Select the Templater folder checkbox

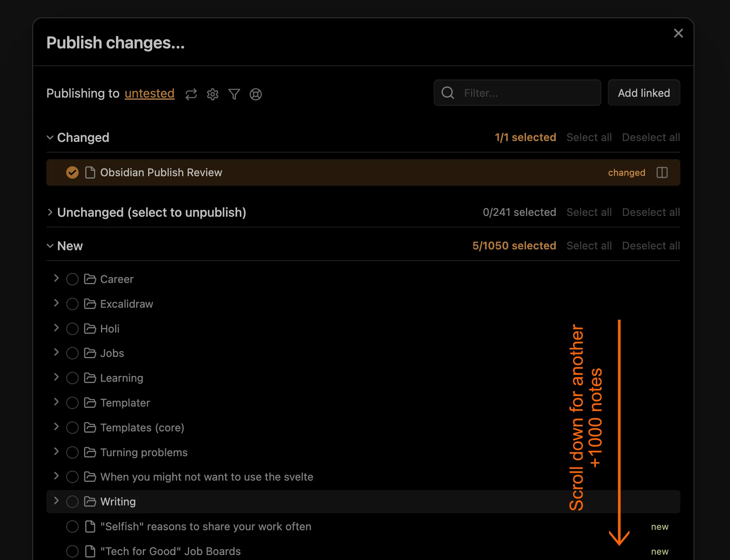point(72,403)
